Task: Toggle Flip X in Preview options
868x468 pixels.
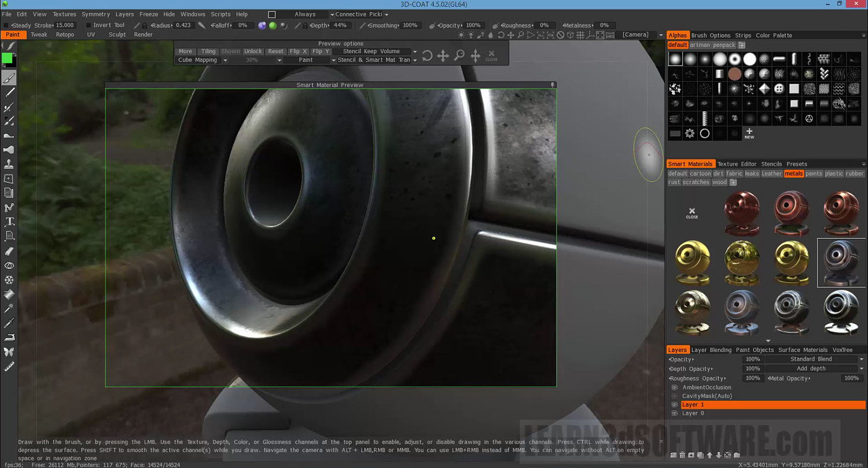Action: [298, 51]
